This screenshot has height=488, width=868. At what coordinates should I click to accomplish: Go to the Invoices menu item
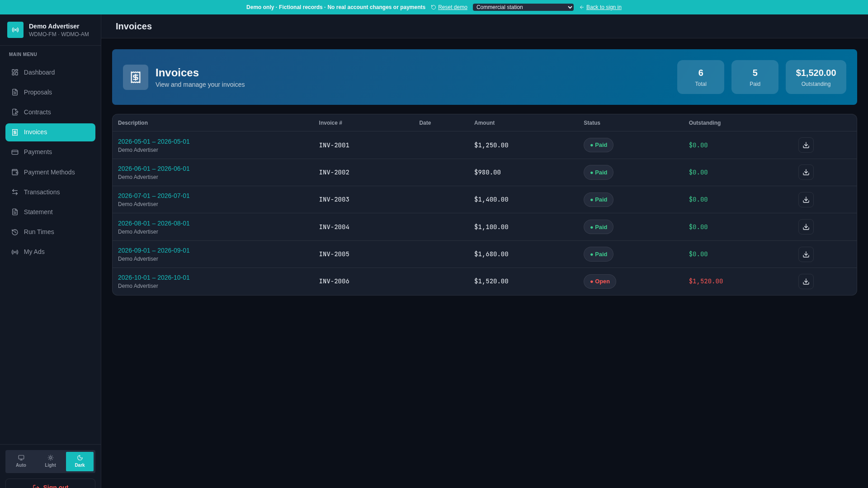(50, 132)
